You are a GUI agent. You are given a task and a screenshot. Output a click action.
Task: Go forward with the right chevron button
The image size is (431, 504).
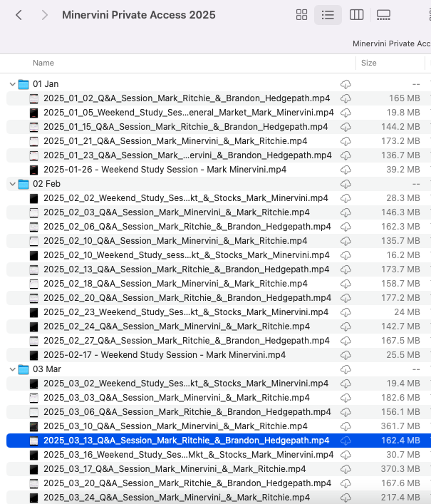tap(45, 15)
